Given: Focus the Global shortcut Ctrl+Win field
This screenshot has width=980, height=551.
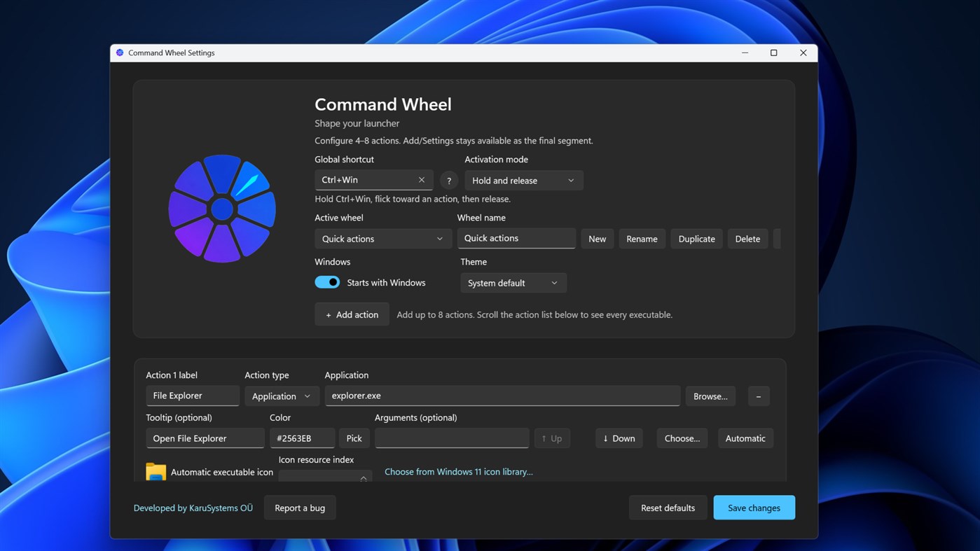Looking at the screenshot, I should [x=373, y=180].
